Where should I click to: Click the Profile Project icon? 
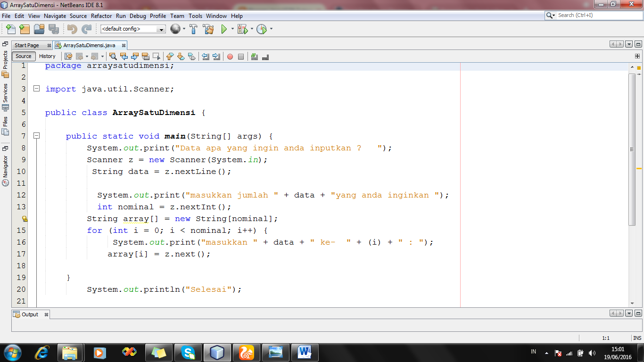(x=262, y=29)
